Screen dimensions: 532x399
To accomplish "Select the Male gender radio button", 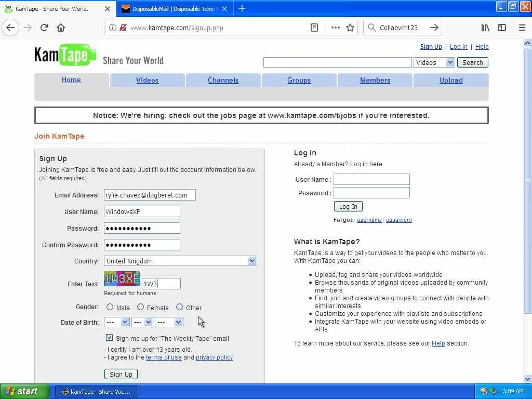I will 110,307.
